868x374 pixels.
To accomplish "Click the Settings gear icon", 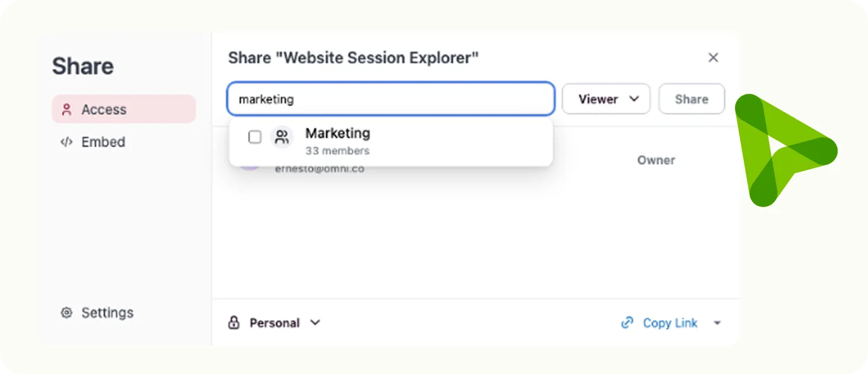I will (x=67, y=313).
